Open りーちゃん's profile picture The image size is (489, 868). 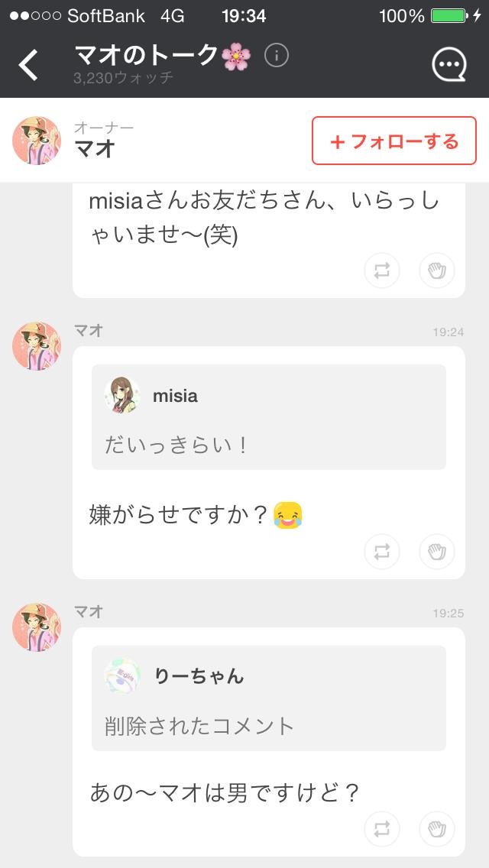122,675
